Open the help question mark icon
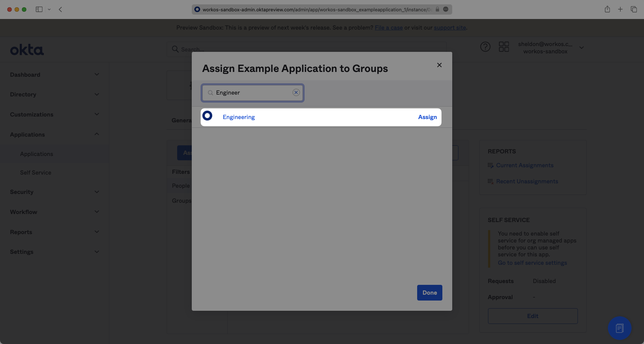 coord(485,47)
